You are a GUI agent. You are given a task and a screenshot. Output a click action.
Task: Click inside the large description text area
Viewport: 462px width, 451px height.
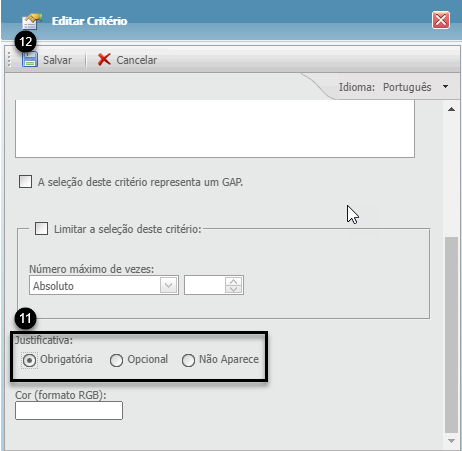pyautogui.click(x=215, y=129)
